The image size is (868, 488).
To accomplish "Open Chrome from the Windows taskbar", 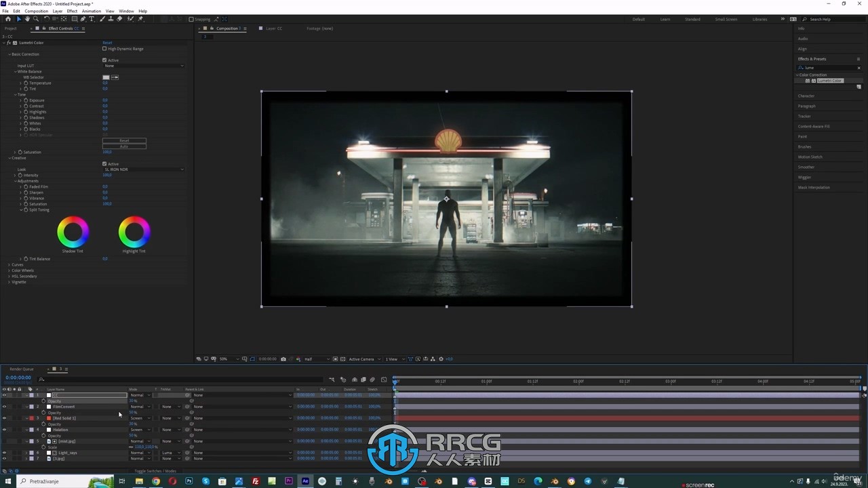I will [x=156, y=481].
